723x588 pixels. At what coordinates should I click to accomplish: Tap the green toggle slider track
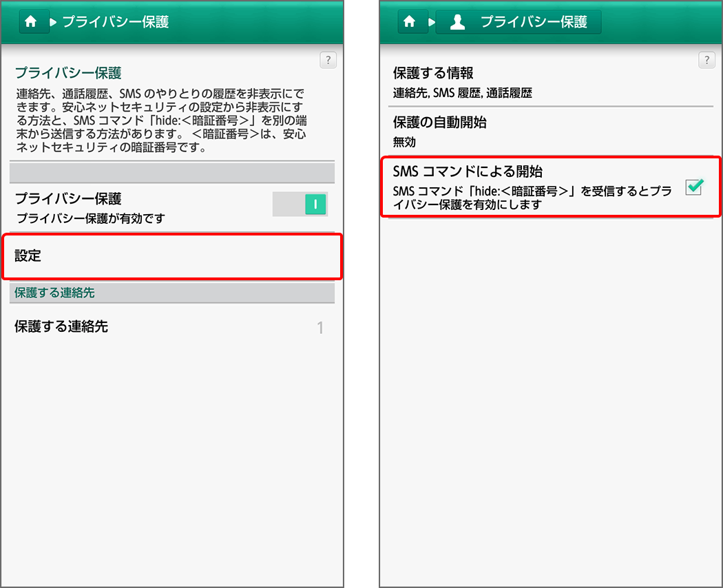tap(301, 204)
